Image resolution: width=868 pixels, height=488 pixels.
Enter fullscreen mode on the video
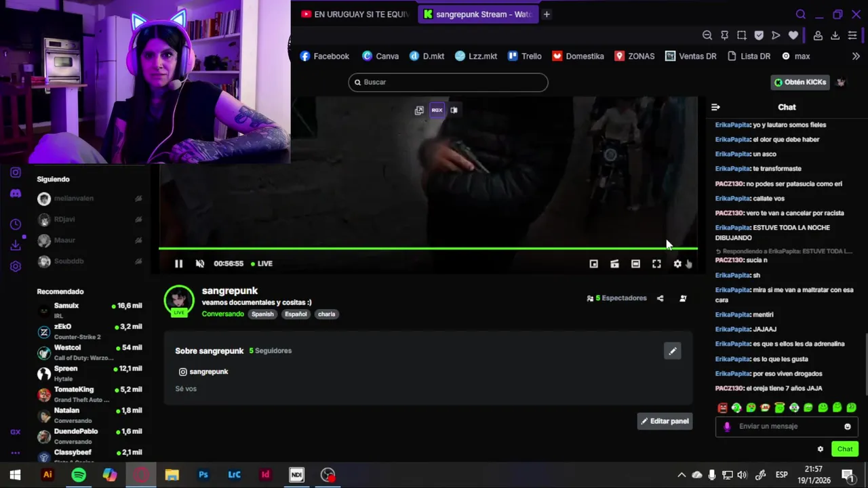[656, 264]
